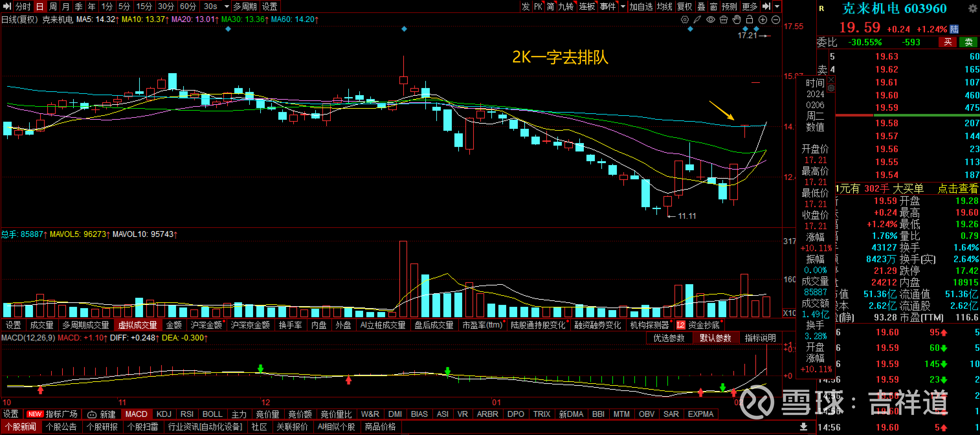Image resolution: width=980 pixels, height=435 pixels.
Task: Click the download arrow icon at bottom
Action: pyautogui.click(x=804, y=427)
